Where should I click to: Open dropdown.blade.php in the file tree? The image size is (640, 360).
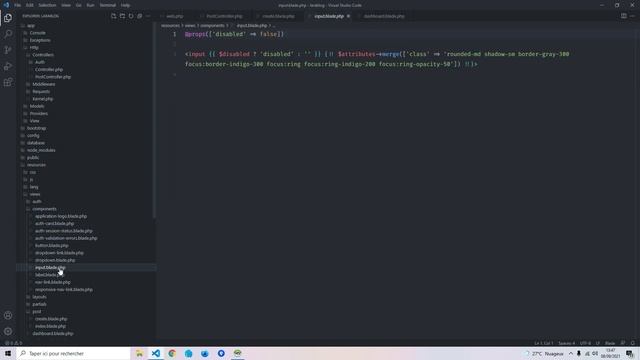tap(55, 260)
